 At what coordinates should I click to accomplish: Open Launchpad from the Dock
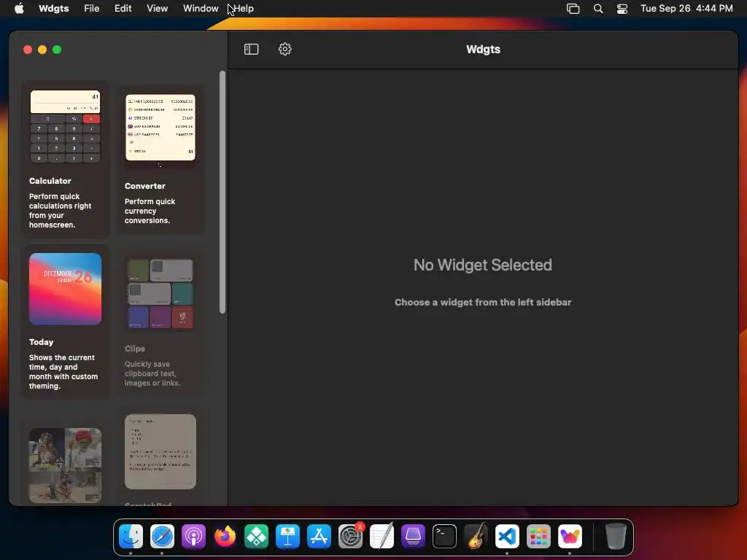(x=538, y=536)
